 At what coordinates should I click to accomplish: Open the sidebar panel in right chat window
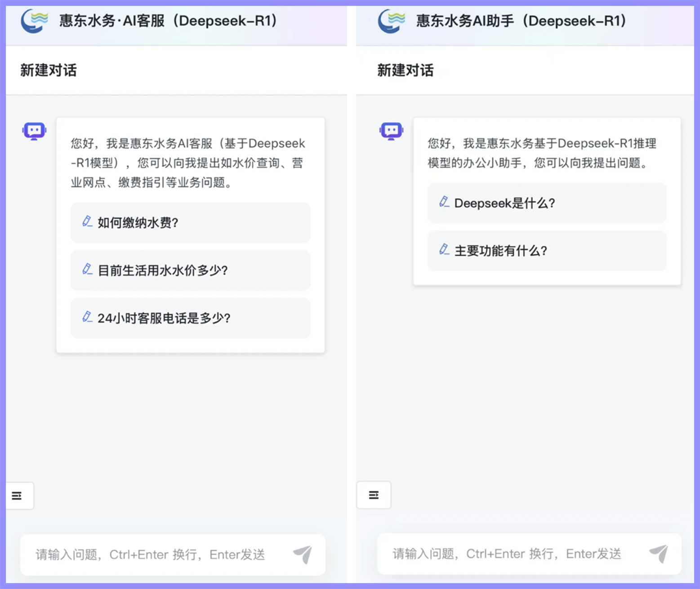click(374, 495)
